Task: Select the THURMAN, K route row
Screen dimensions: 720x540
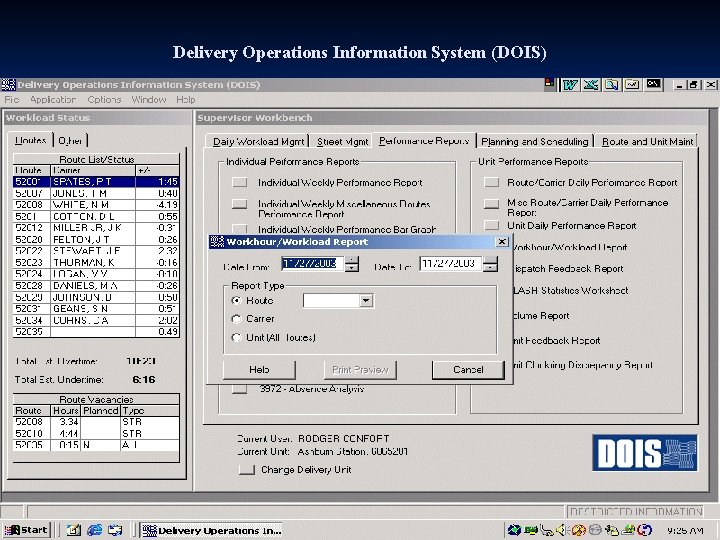Action: click(x=96, y=262)
